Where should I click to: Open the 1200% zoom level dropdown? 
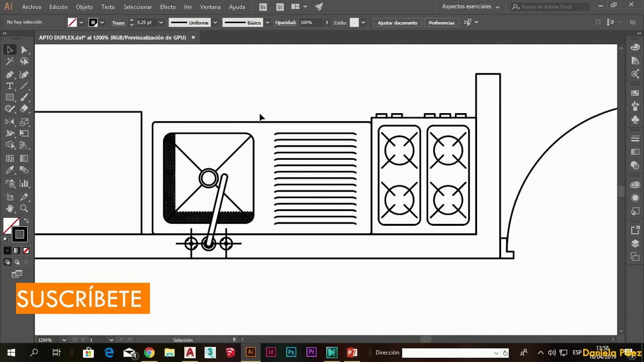click(x=63, y=340)
